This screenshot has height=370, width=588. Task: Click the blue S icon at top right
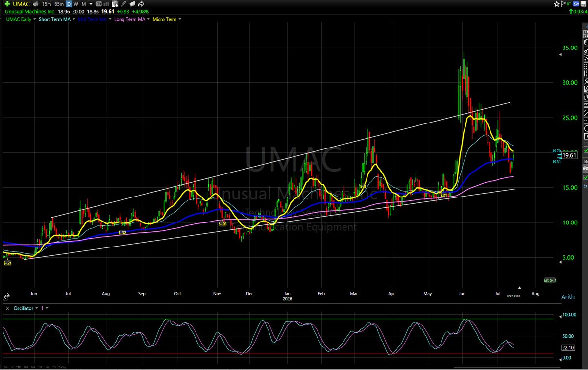(x=576, y=4)
